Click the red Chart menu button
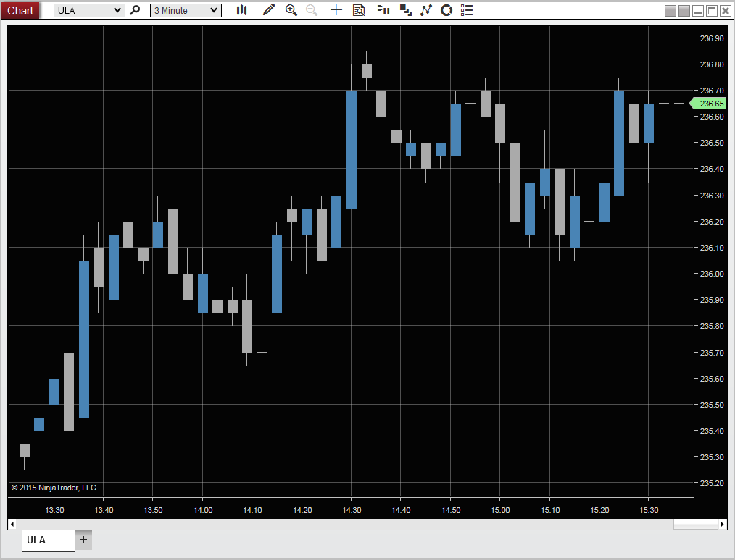The image size is (735, 560). [x=20, y=10]
